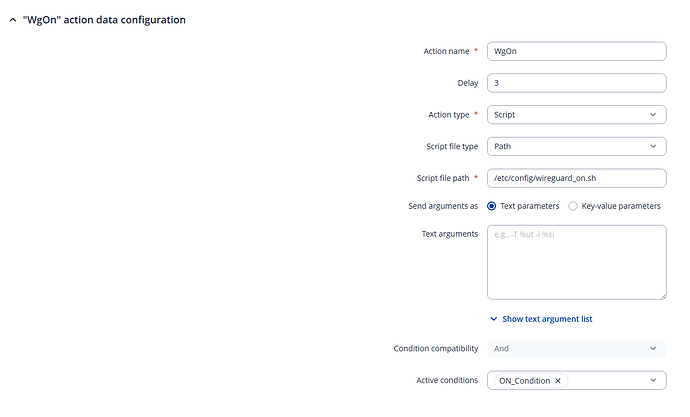
Task: Select the Text parameters radio button
Action: [x=492, y=206]
